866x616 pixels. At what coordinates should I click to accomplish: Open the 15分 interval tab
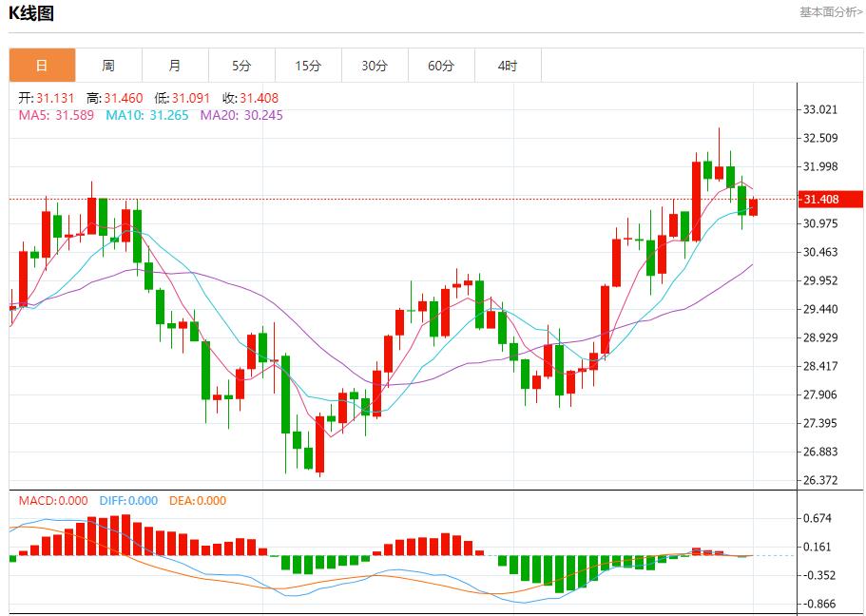click(308, 66)
